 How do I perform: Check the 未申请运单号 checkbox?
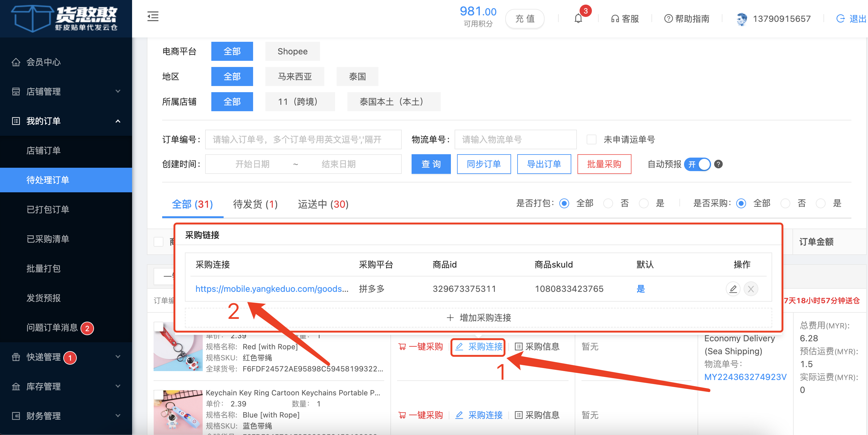(591, 139)
